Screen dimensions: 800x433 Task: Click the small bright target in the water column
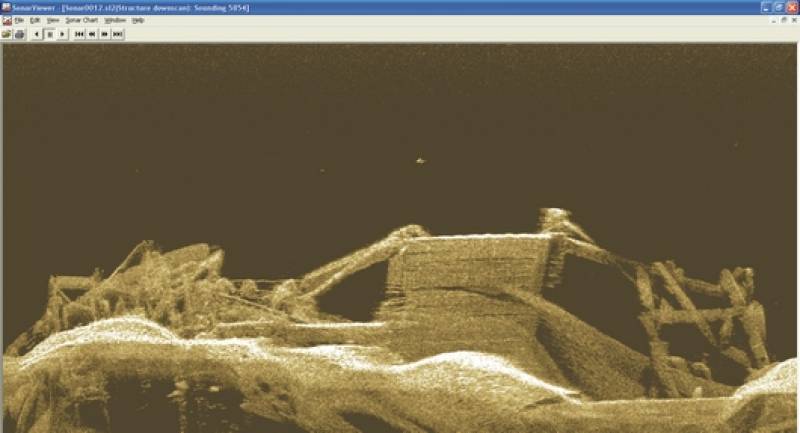[x=421, y=159]
